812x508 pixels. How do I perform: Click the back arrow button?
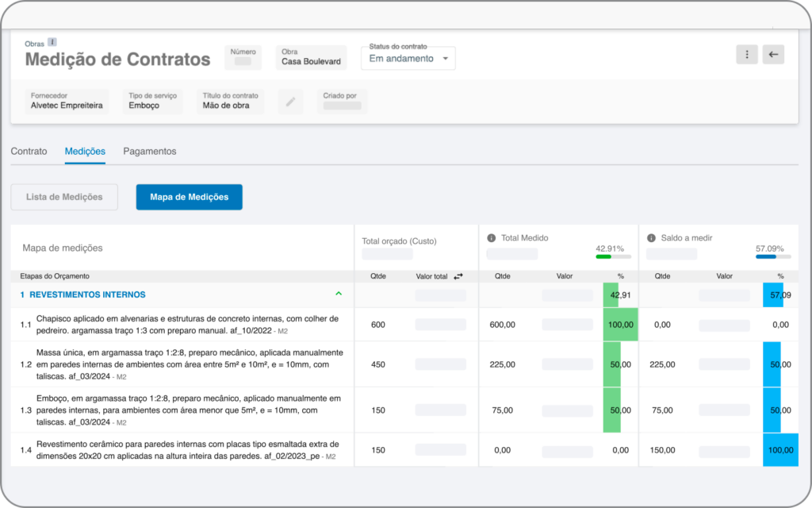tap(773, 55)
